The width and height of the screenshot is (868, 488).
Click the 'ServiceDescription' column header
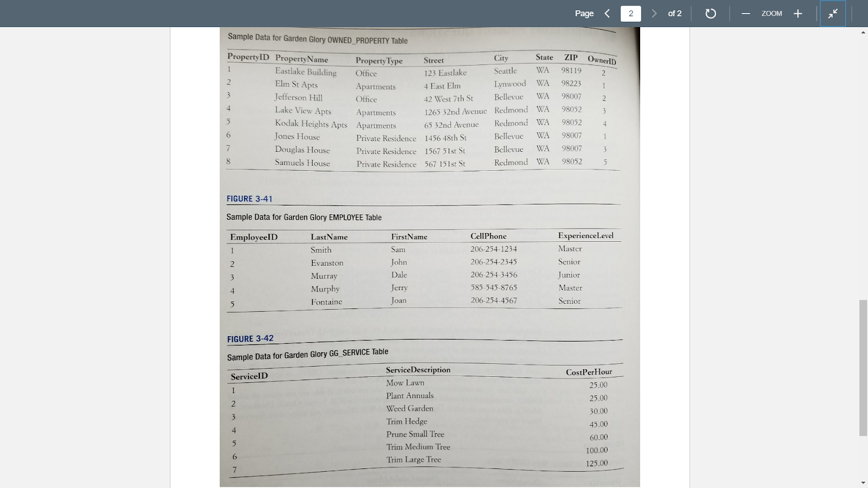click(418, 370)
